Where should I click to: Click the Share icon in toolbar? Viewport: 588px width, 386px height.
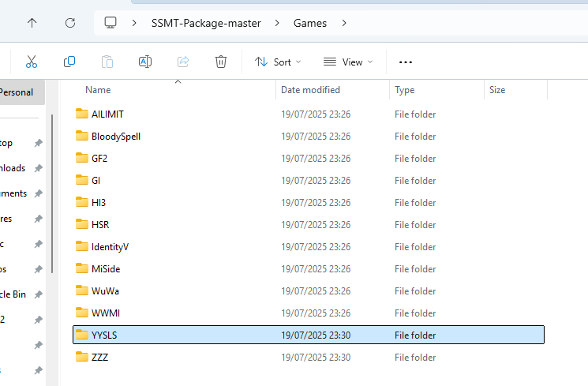coord(183,62)
